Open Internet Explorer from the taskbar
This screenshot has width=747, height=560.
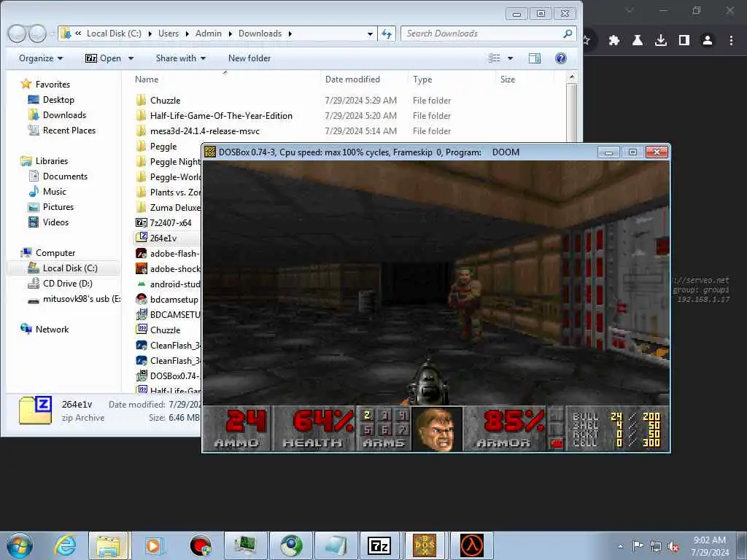coord(65,545)
